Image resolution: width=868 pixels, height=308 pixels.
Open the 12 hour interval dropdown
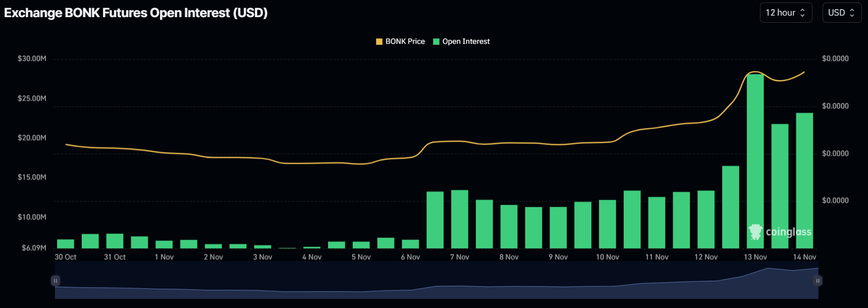click(786, 13)
